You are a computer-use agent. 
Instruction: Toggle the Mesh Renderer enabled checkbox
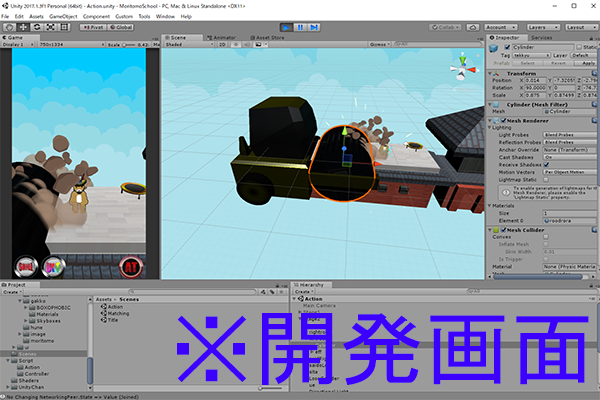point(504,119)
